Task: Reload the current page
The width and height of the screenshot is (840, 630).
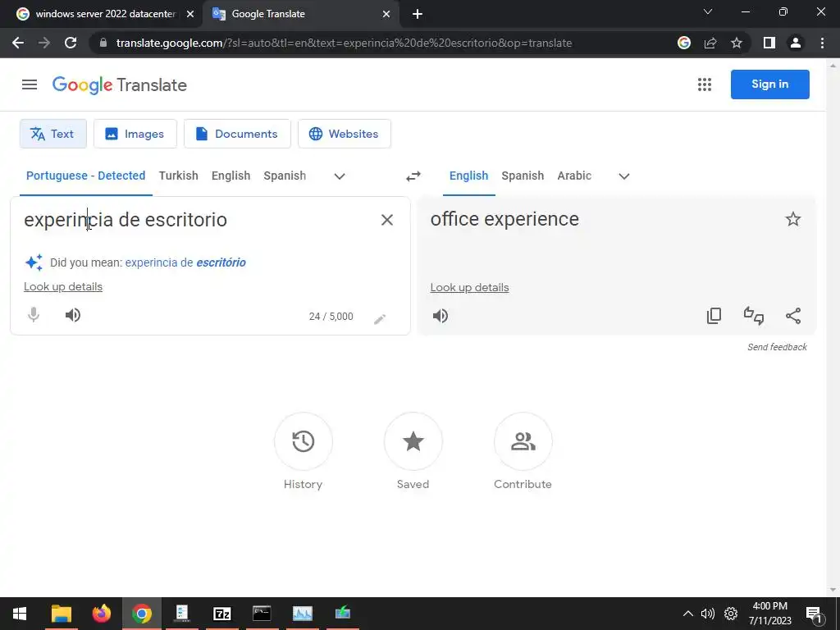Action: pos(71,43)
